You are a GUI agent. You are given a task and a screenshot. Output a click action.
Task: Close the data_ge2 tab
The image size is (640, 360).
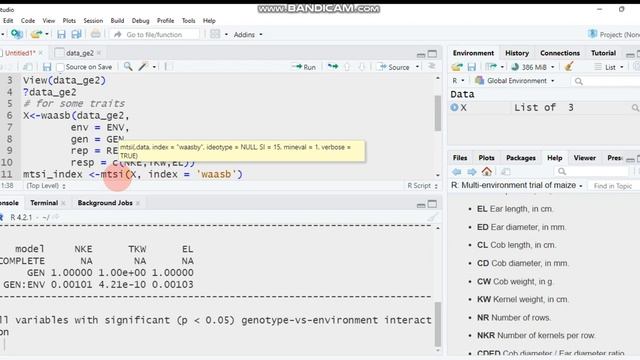click(x=99, y=53)
